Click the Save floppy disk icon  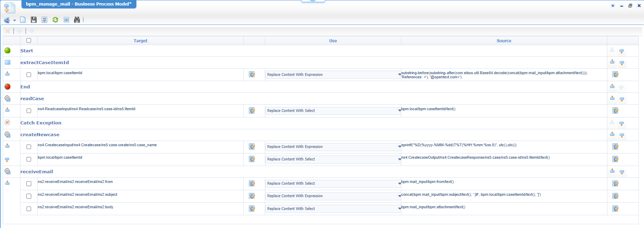coord(34,20)
